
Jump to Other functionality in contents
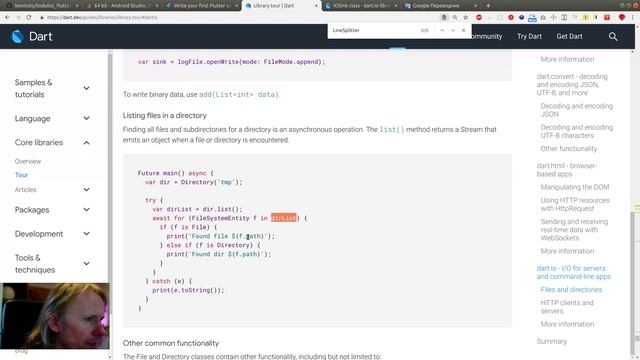click(x=569, y=149)
